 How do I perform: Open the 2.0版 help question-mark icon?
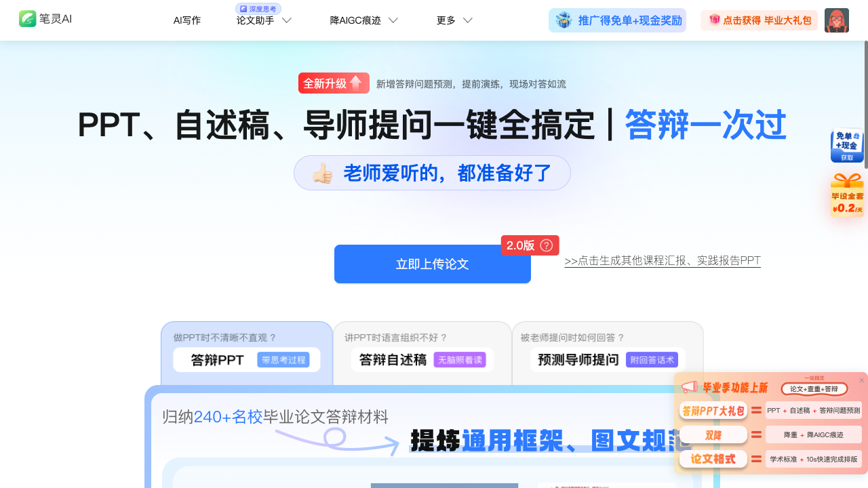(548, 245)
